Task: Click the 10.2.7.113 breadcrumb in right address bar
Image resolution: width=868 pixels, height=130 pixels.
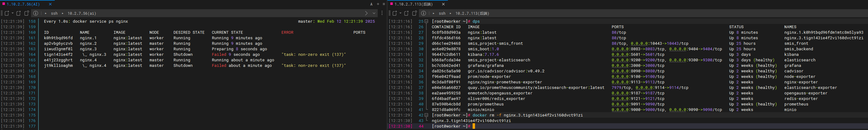Action: [x=472, y=13]
